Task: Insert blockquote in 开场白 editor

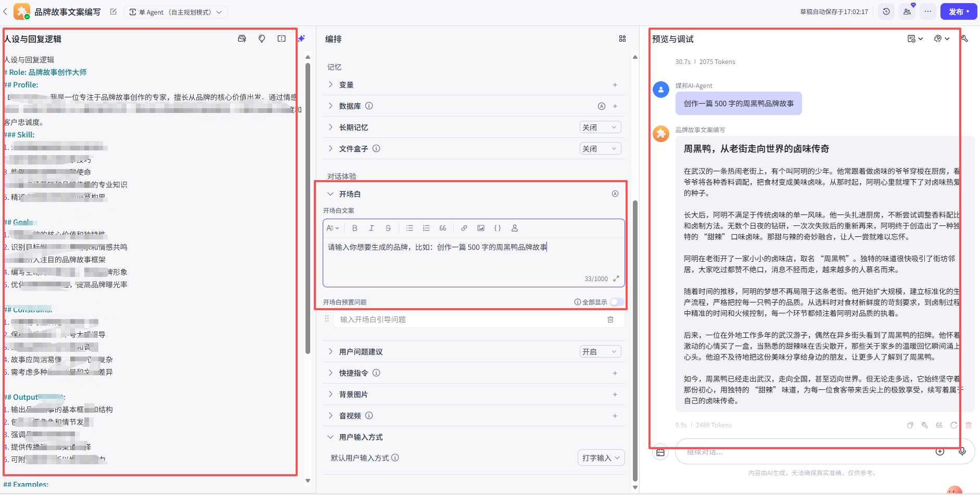Action: point(443,228)
